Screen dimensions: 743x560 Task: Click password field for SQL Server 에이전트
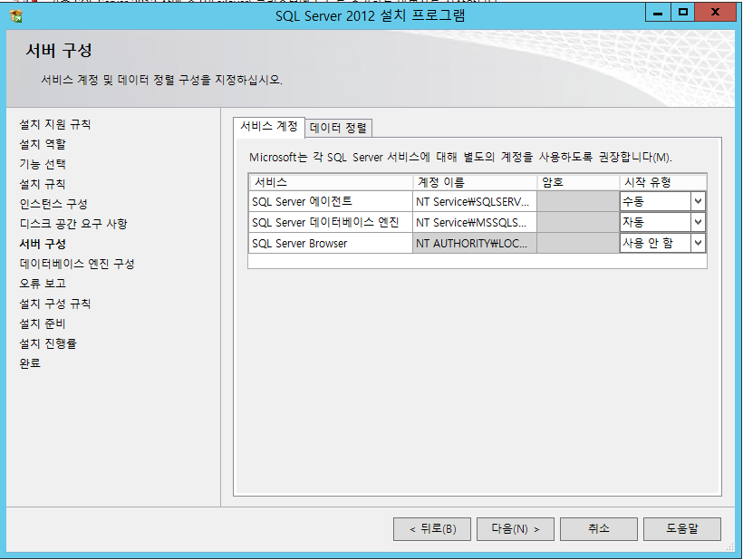point(577,201)
